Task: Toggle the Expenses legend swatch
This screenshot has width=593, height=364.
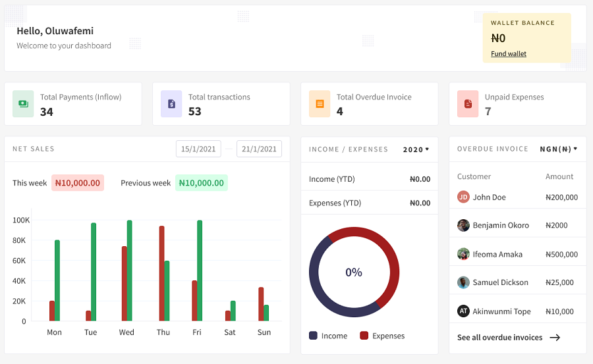Action: point(364,336)
